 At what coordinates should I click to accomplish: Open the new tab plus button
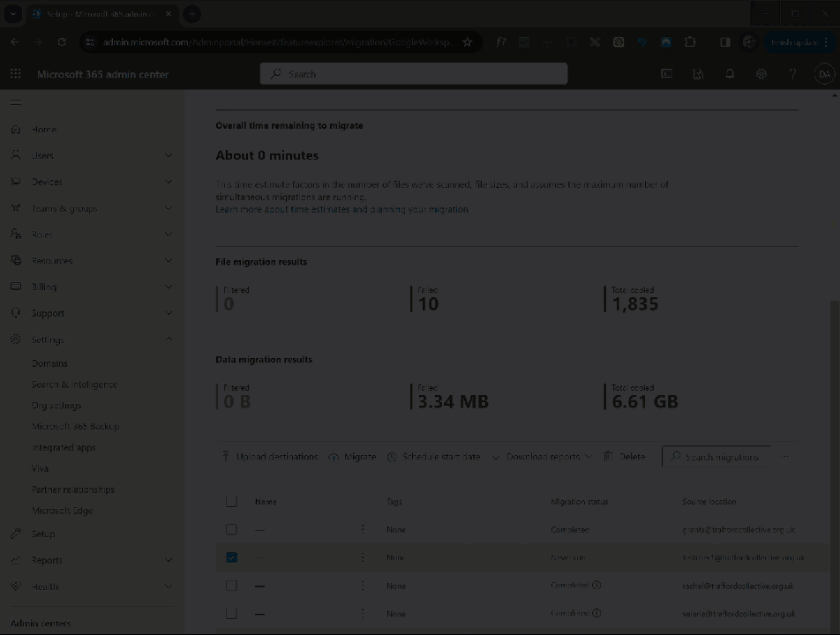(x=191, y=14)
